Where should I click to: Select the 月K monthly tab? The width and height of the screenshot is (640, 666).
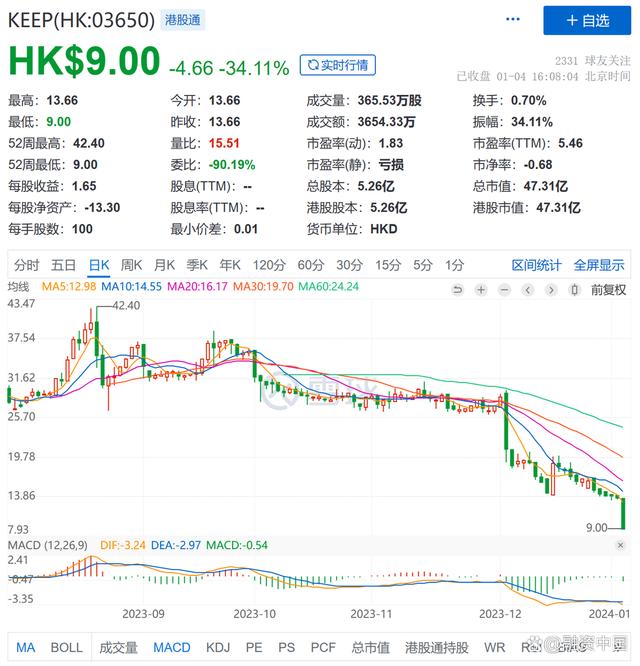coord(164,265)
